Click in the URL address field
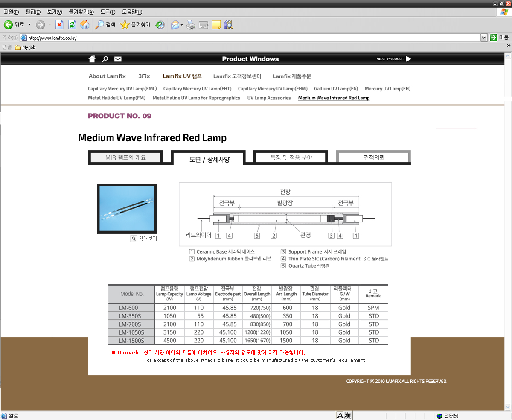 coord(252,38)
